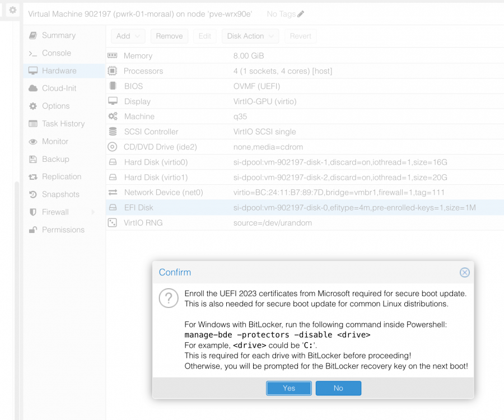Click the 8.00 GiB memory value
The height and width of the screenshot is (420, 504).
(249, 56)
